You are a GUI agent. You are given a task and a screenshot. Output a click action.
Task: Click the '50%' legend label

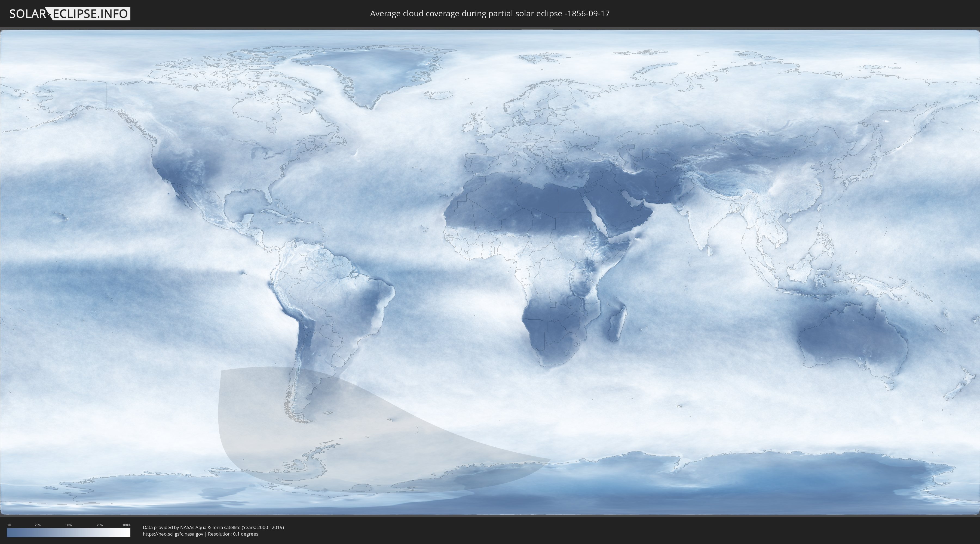pos(69,525)
